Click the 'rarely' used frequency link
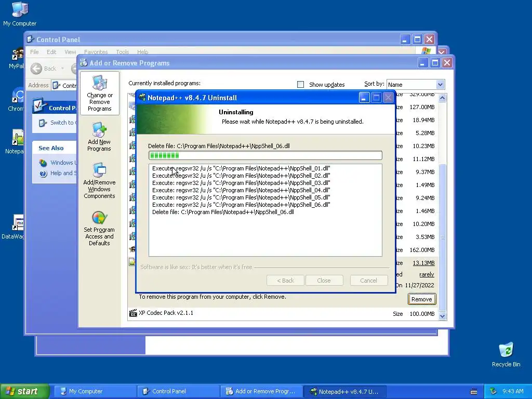 pyautogui.click(x=427, y=274)
